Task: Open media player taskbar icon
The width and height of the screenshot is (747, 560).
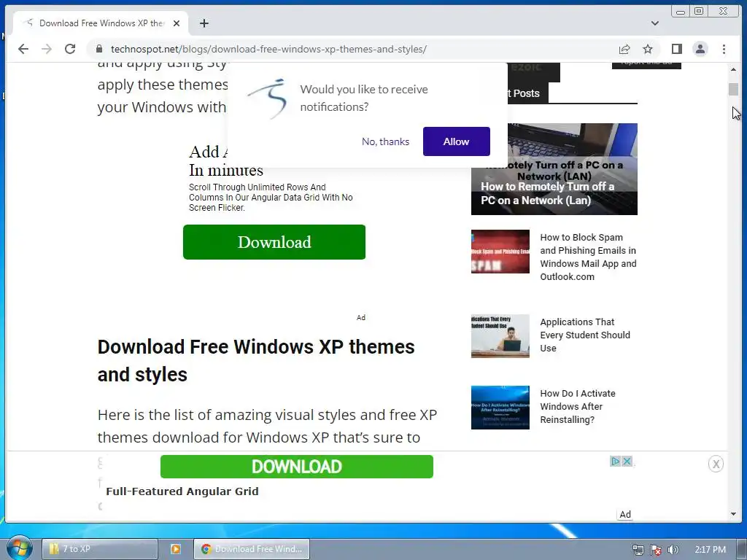Action: [176, 549]
